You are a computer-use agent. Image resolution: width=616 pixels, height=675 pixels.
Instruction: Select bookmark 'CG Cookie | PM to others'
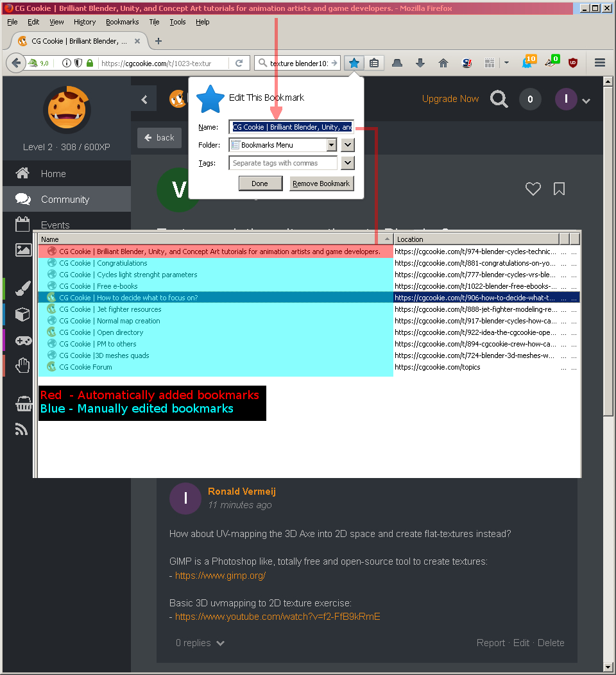click(216, 344)
